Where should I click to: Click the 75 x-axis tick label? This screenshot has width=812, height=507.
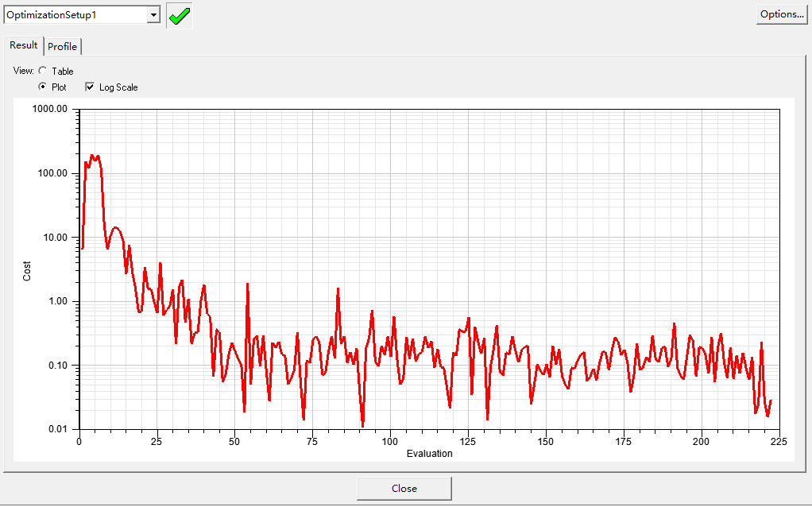pos(312,442)
